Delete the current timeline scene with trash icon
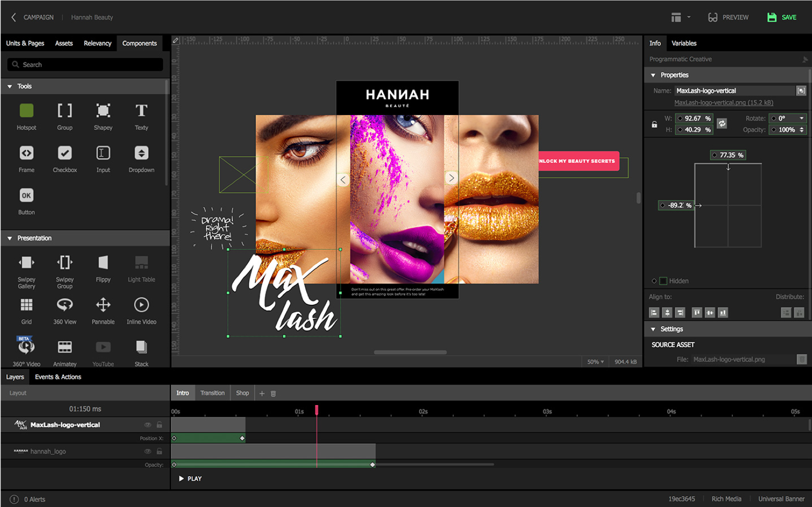 273,394
